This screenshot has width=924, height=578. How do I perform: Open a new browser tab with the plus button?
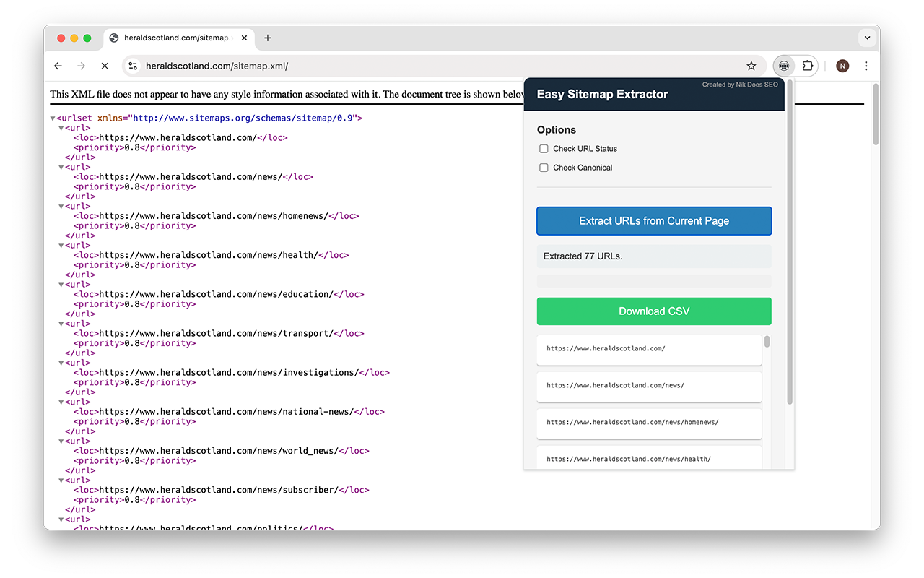pos(268,38)
